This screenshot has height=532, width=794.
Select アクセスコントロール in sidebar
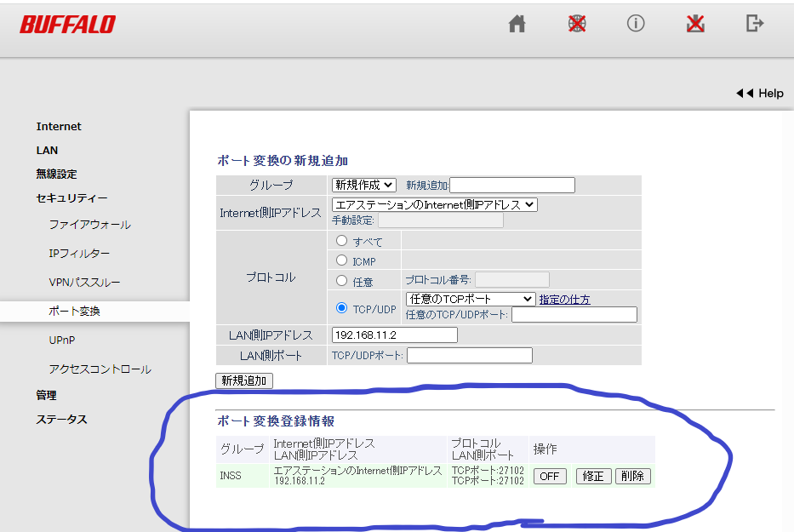[100, 369]
